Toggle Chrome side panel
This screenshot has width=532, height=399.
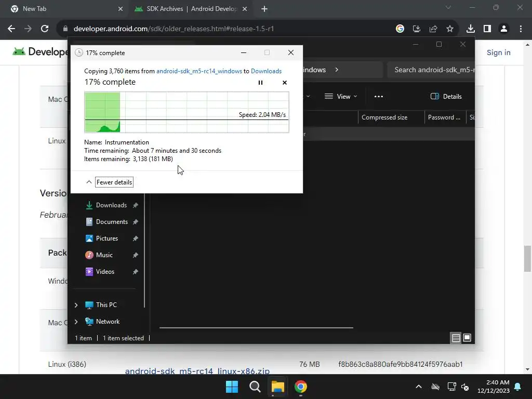[487, 29]
